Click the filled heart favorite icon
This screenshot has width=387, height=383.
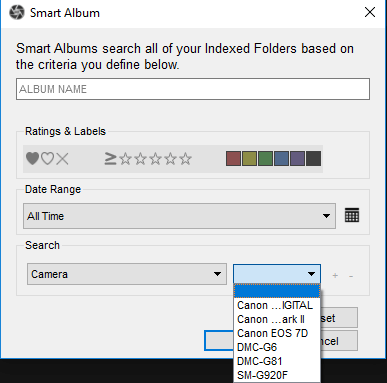[33, 158]
